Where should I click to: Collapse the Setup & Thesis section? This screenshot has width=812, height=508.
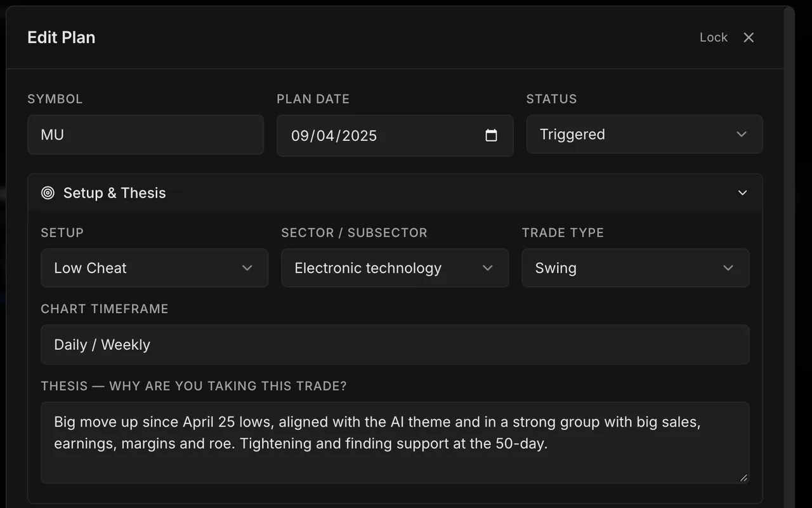coord(742,193)
